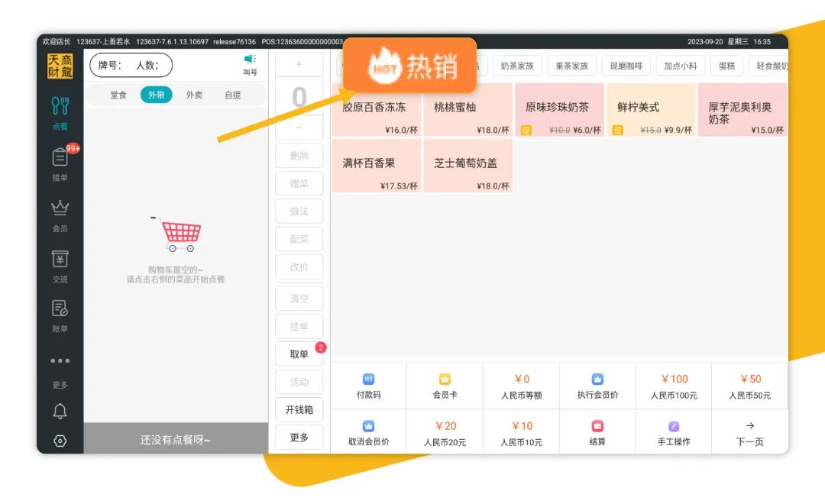Select the 会员卡 member card button
This screenshot has height=504, width=825.
pyautogui.click(x=445, y=386)
